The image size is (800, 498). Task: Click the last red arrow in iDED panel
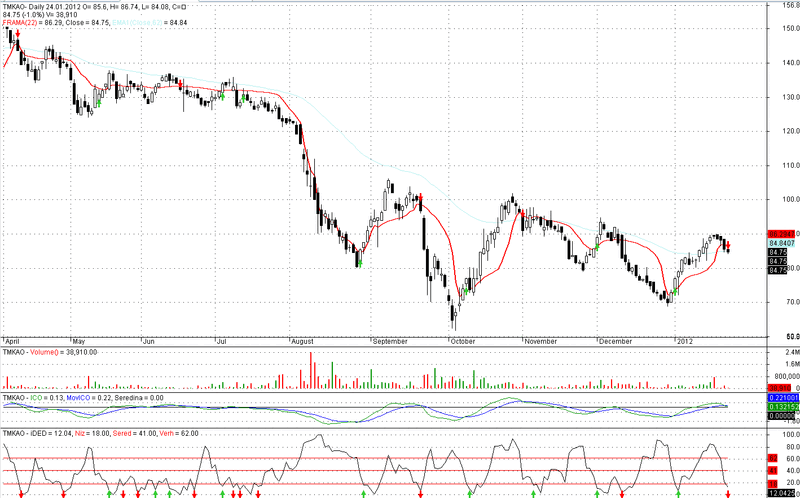[727, 493]
